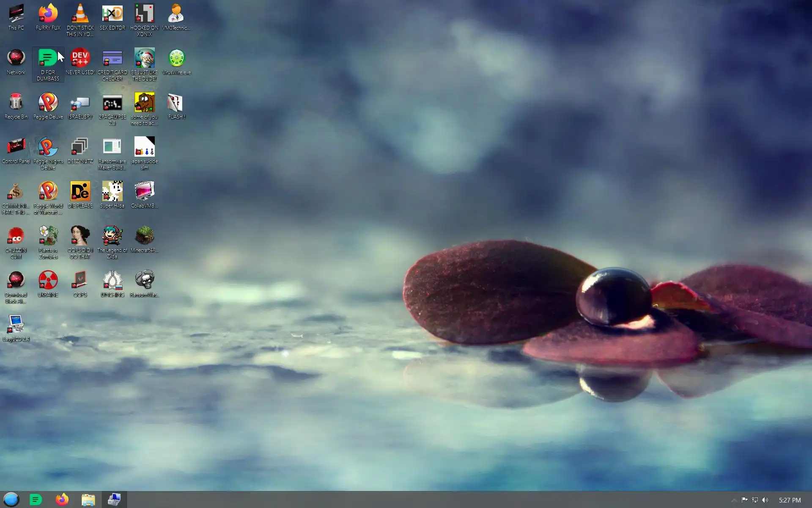812x508 pixels.
Task: Open File Explorer from the taskbar
Action: (88, 500)
